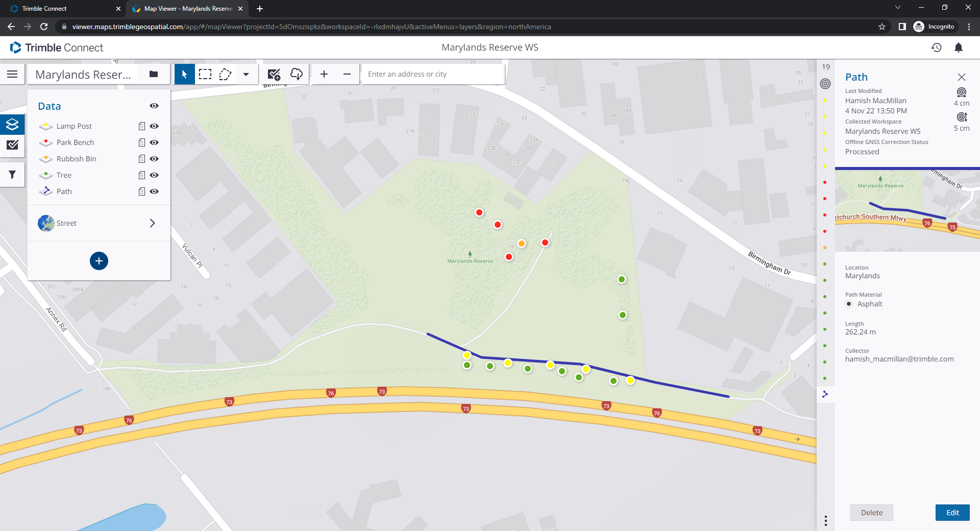Image resolution: width=980 pixels, height=531 pixels.
Task: Expand the selection tools dropdown arrow
Action: 247,74
